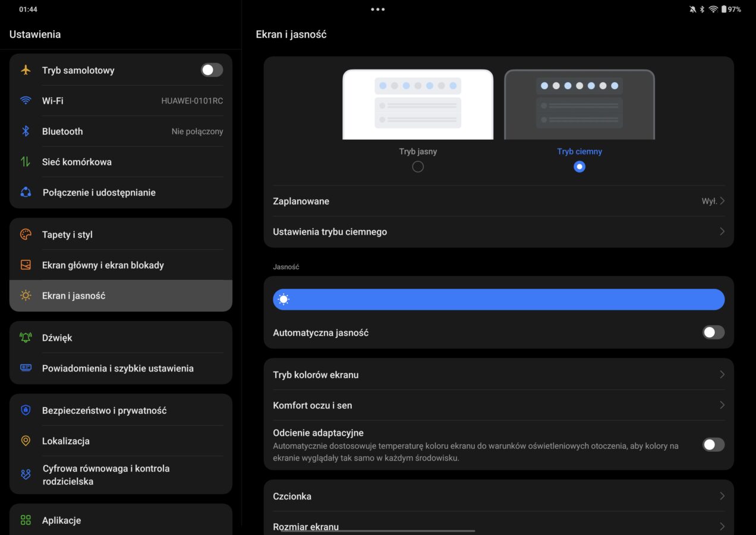Click the battery 97% indicator
This screenshot has height=535, width=756.
731,10
